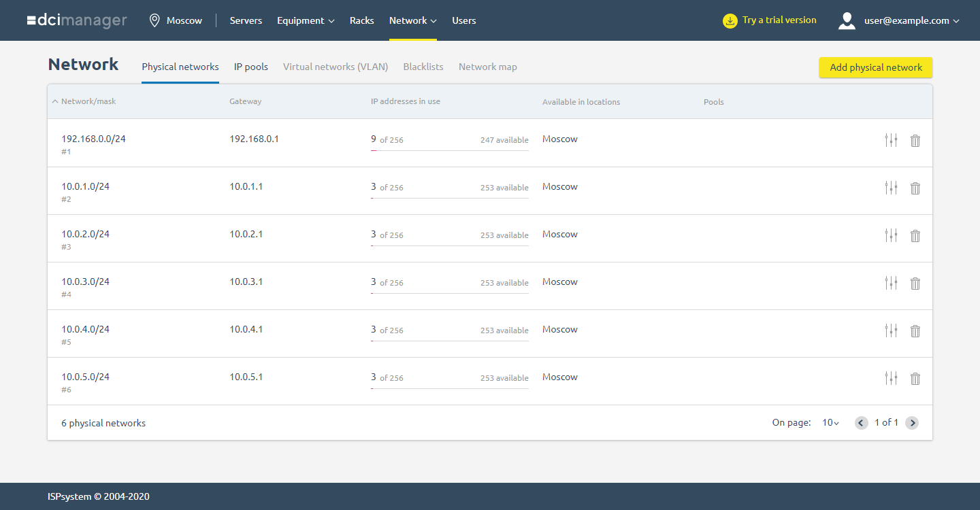Click Add physical network button
The height and width of the screenshot is (510, 980).
[x=875, y=67]
